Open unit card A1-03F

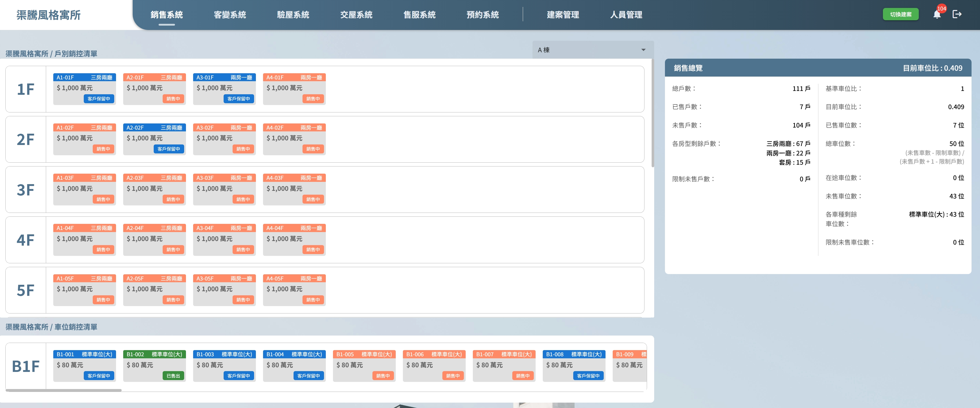[x=85, y=189]
